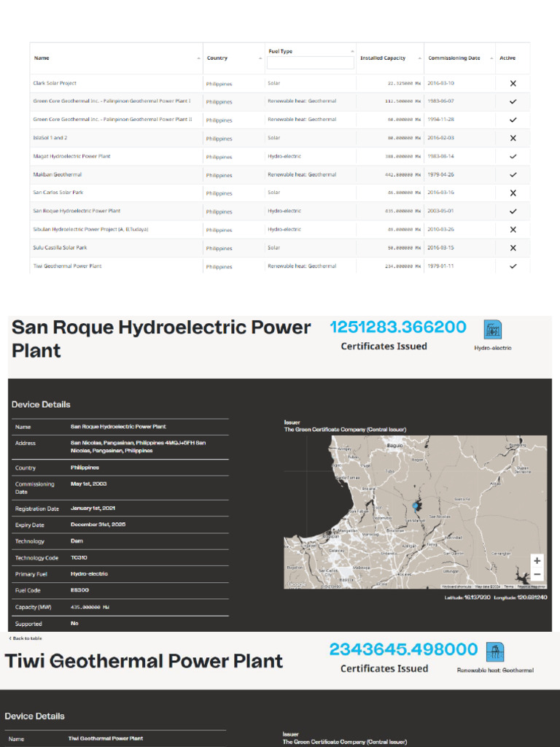
Task: Go back using the Back to table link
Action: coord(26,638)
